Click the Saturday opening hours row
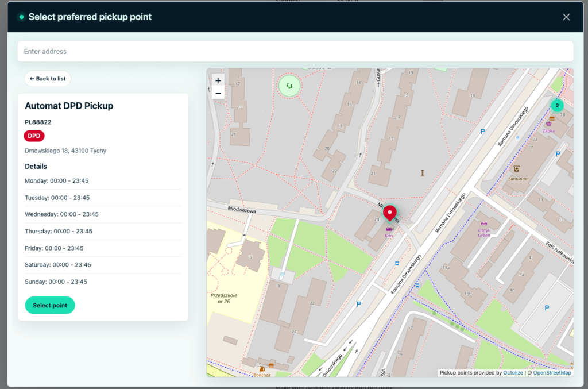The image size is (588, 389). [x=103, y=265]
